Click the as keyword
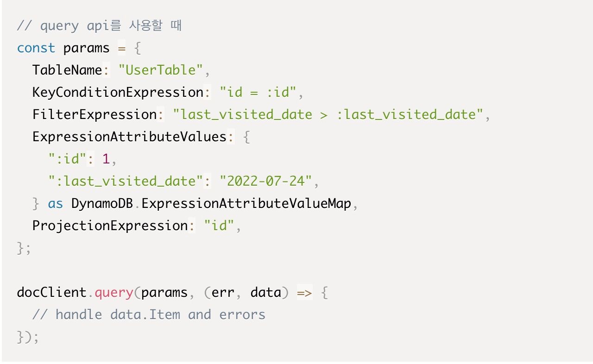 coord(55,204)
